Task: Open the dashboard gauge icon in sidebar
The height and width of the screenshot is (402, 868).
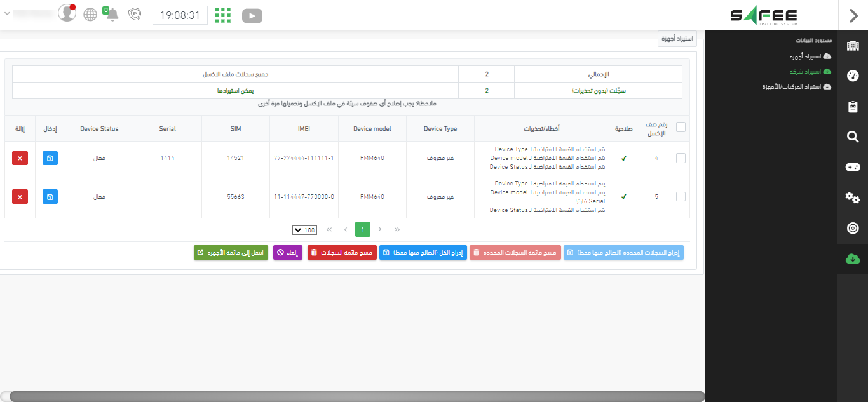Action: pyautogui.click(x=853, y=76)
